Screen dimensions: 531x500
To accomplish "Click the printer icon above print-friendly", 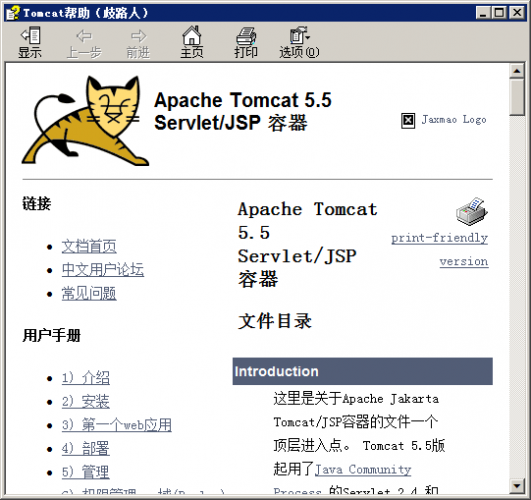I will click(x=472, y=211).
